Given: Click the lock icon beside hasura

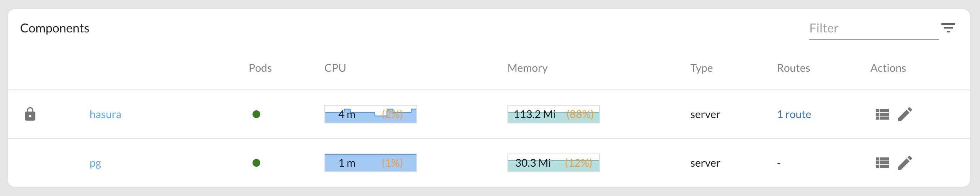Looking at the screenshot, I should click(30, 114).
